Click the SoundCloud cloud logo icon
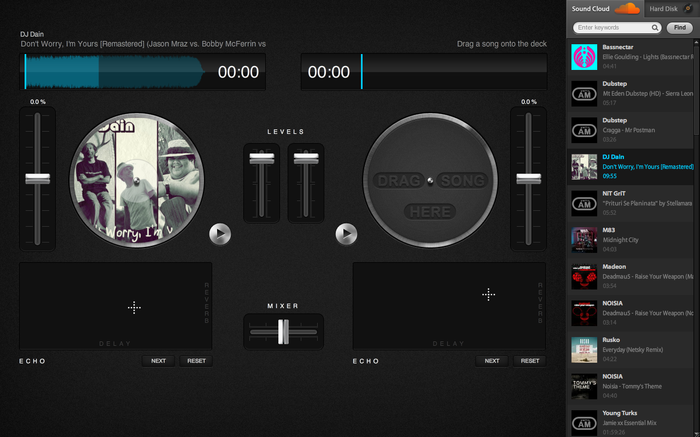 point(627,8)
